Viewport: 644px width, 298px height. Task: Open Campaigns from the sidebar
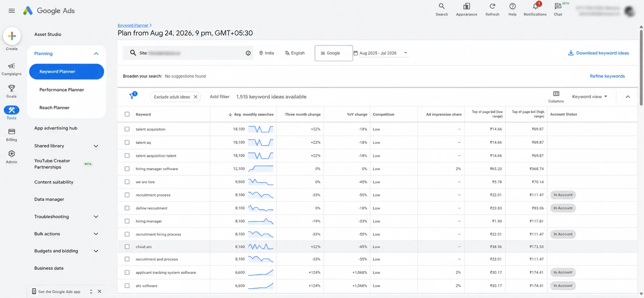pyautogui.click(x=12, y=69)
